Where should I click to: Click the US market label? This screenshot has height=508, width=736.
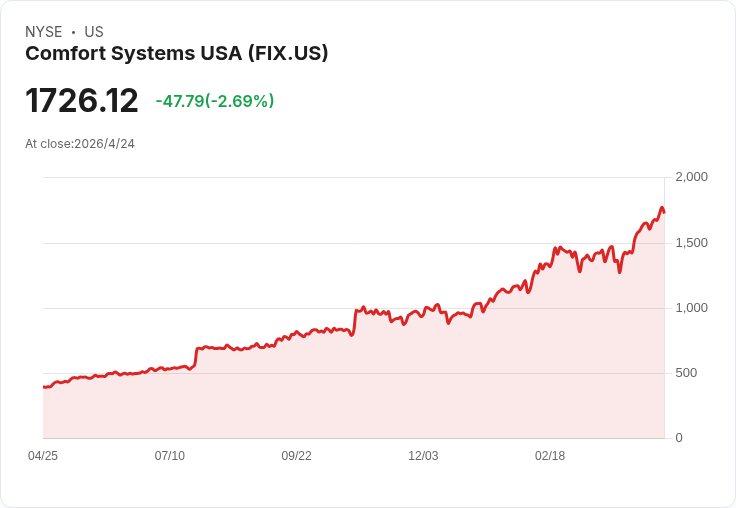(x=94, y=32)
